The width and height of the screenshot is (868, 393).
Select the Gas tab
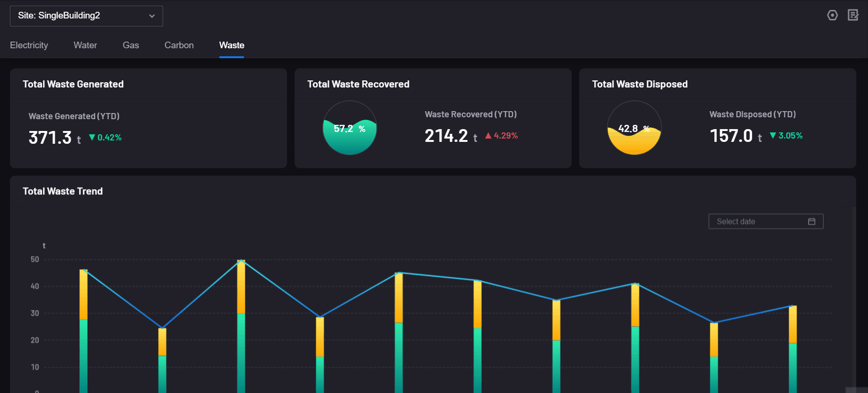[x=130, y=45]
